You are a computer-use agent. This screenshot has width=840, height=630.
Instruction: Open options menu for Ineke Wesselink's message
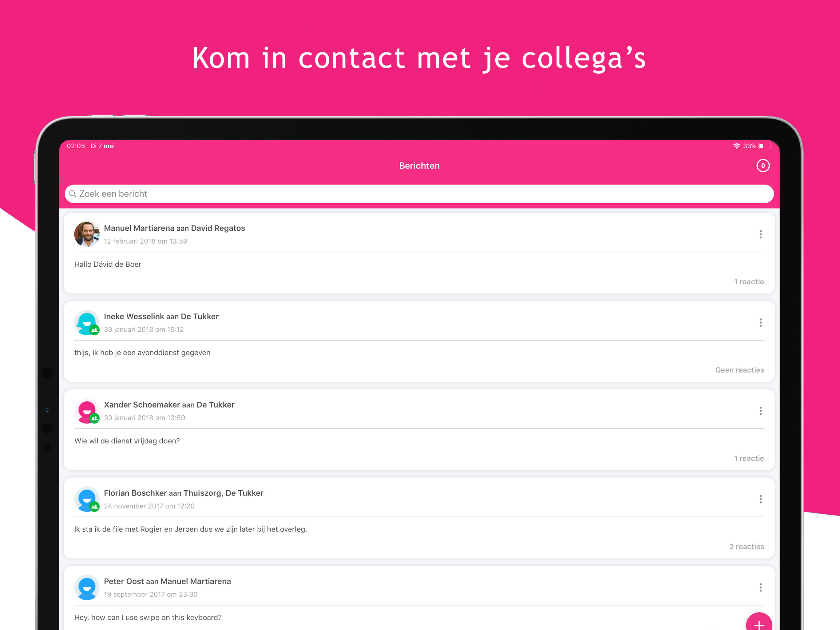760,323
